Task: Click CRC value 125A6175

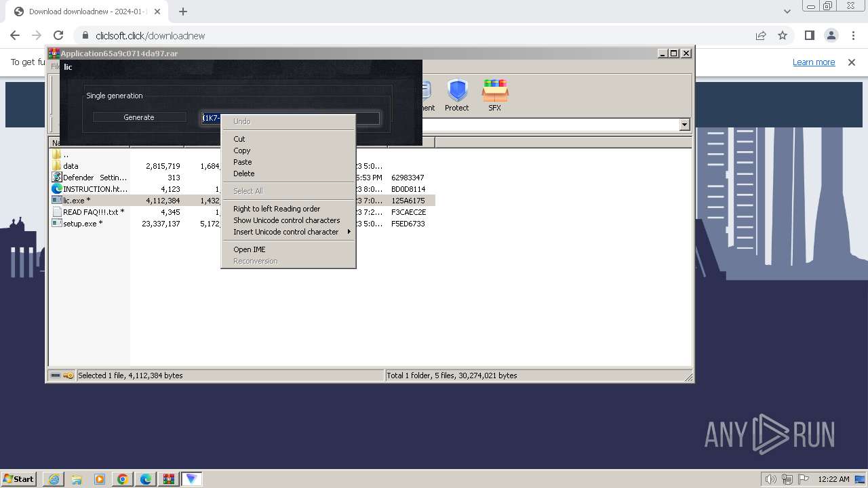Action: pyautogui.click(x=408, y=201)
